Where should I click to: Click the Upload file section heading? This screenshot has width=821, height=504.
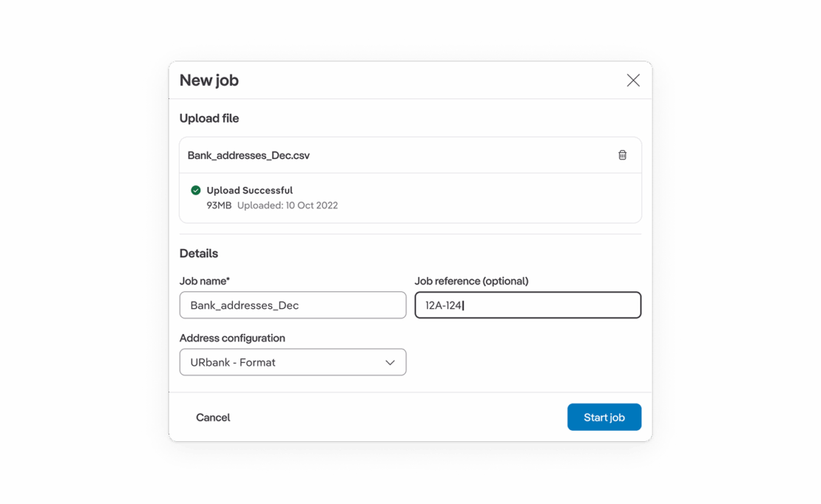click(209, 118)
